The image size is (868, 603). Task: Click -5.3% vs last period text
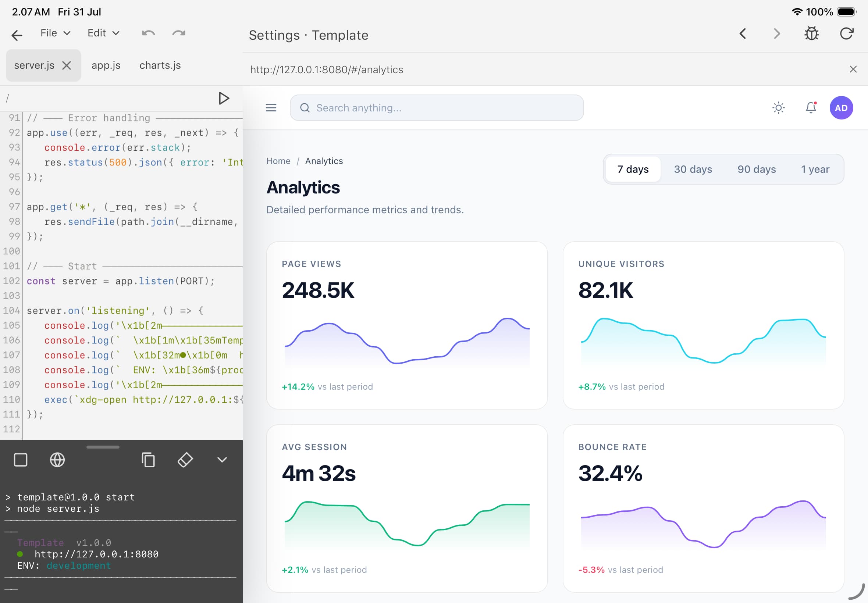click(620, 570)
